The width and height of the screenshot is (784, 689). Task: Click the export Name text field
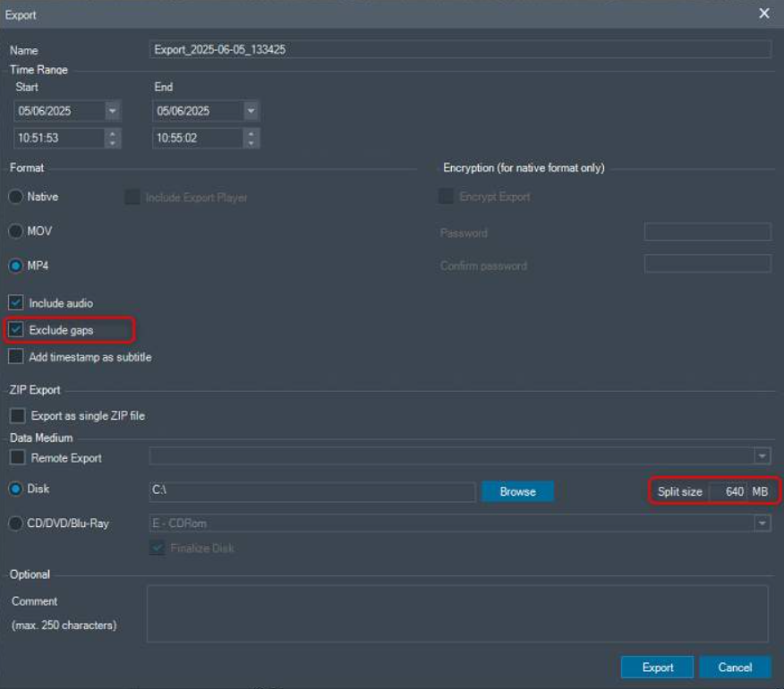tap(460, 50)
